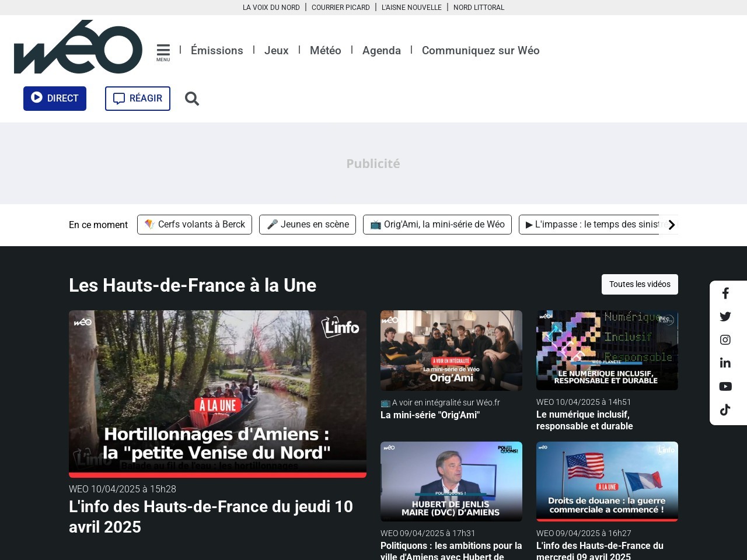Open Wéo's Instagram page icon

pos(725,340)
